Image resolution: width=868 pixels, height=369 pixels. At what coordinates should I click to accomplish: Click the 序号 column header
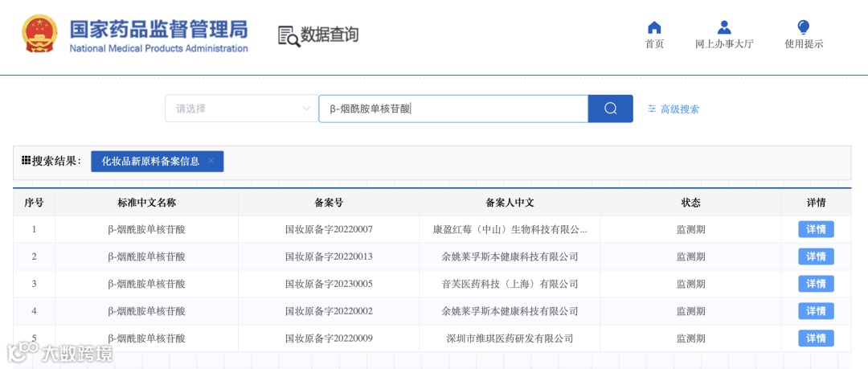coord(34,203)
